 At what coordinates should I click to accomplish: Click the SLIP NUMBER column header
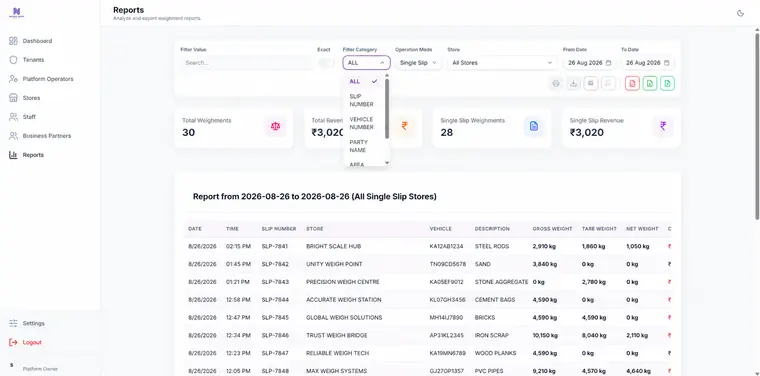[279, 229]
